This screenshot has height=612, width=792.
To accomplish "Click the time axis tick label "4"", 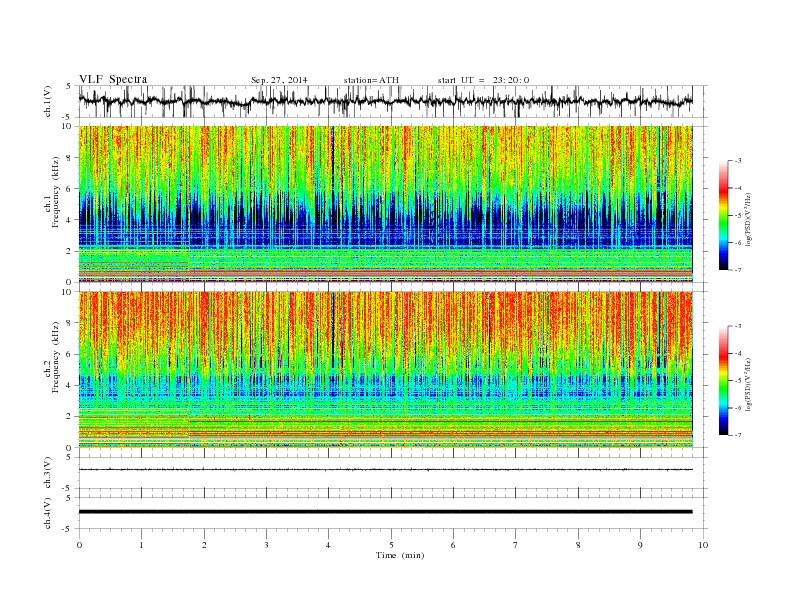I will 328,545.
